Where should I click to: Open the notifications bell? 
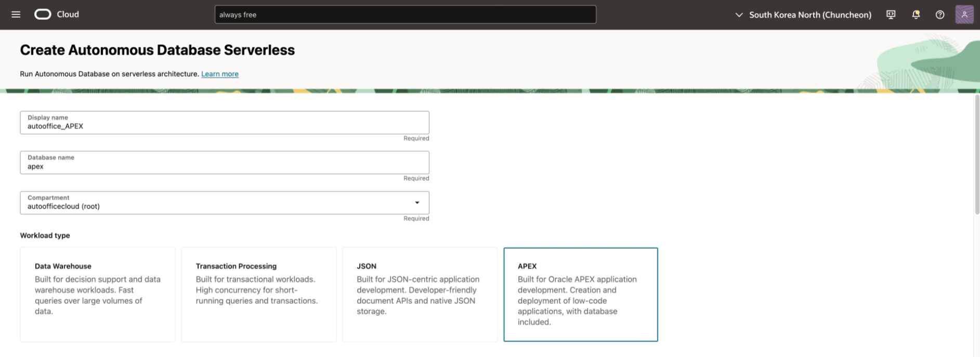pyautogui.click(x=916, y=15)
